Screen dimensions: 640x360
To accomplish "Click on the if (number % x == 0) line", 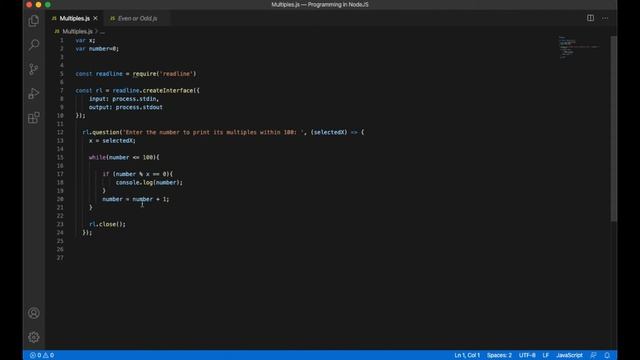I will 138,174.
